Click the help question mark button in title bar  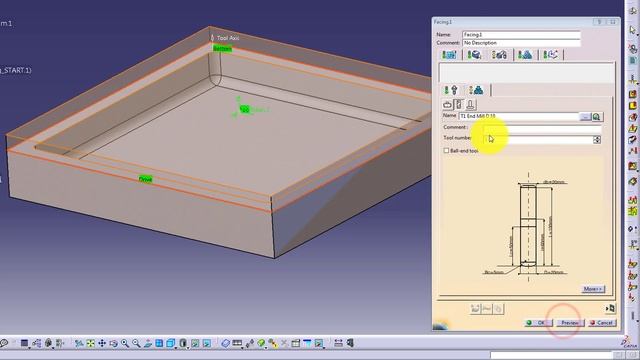click(599, 22)
